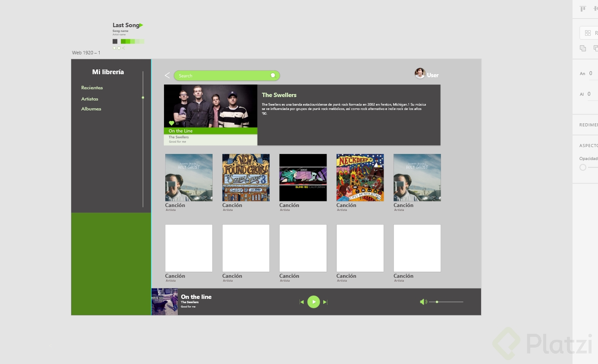Click the Opacidad slider handle
This screenshot has width=598, height=364.
583,167
